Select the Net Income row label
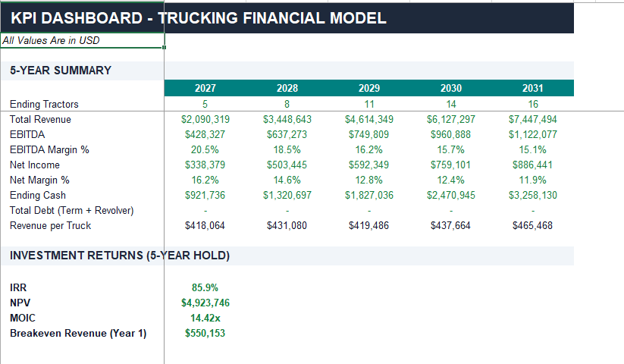The height and width of the screenshot is (364, 624). (35, 165)
